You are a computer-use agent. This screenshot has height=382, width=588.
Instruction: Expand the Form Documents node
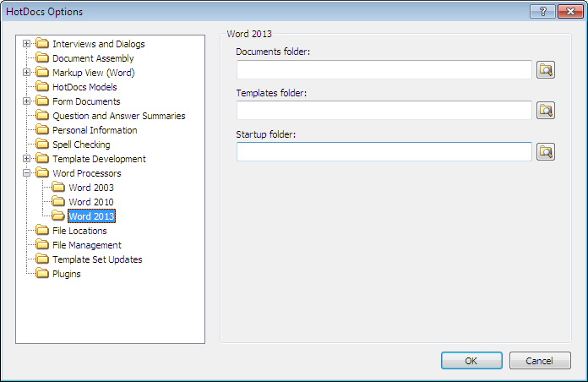(27, 101)
